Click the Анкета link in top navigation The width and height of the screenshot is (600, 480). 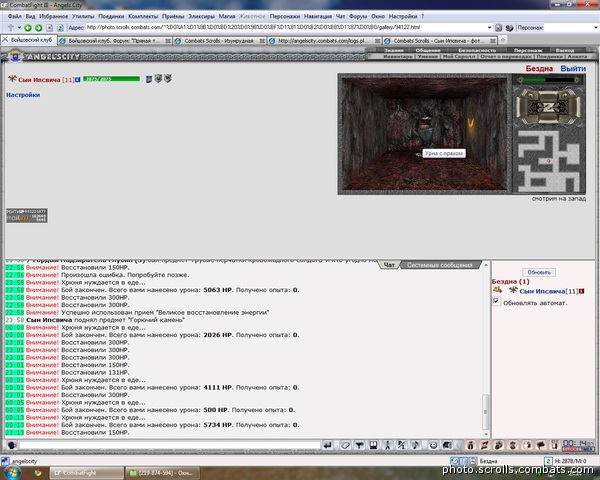tap(577, 56)
